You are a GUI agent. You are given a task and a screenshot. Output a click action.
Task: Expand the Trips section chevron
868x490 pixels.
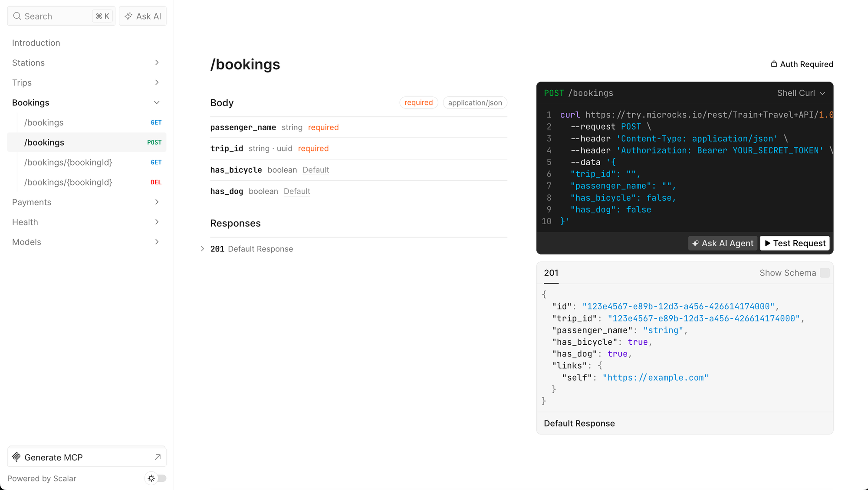(x=157, y=82)
